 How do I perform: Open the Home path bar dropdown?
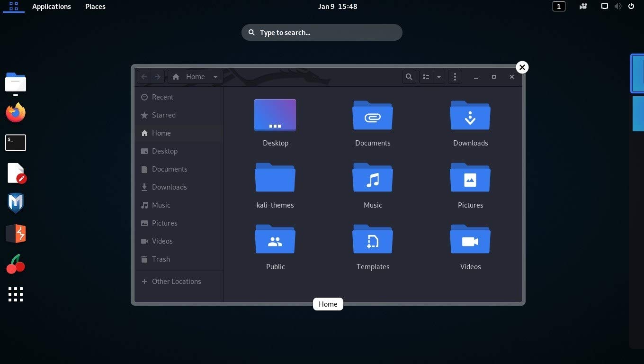click(215, 77)
